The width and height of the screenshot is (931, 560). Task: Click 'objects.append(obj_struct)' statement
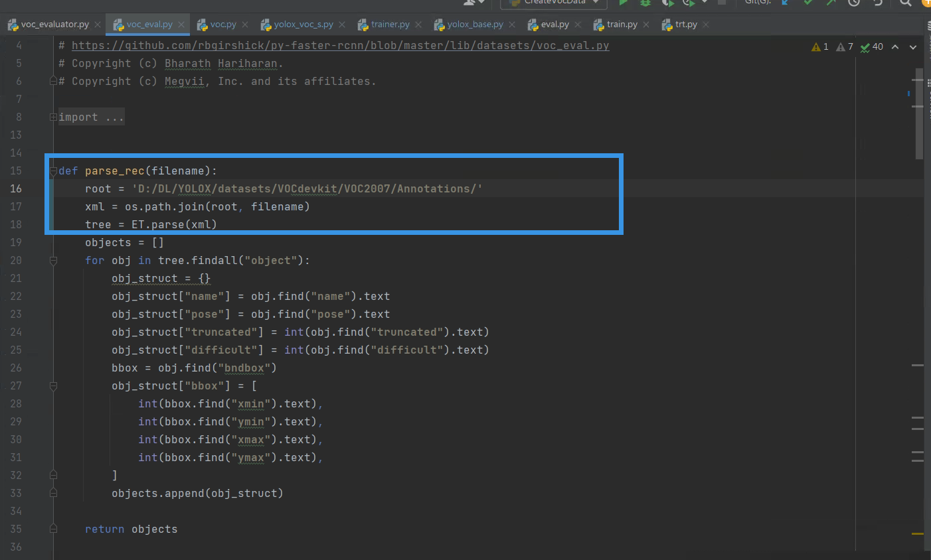pos(197,494)
